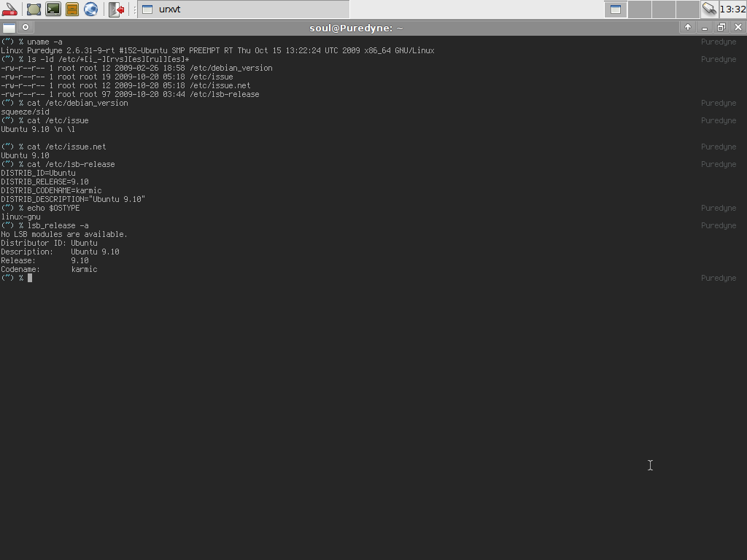Click the /etc/issue.net entry in ls output
Screen dimensions: 747x560
pos(220,86)
